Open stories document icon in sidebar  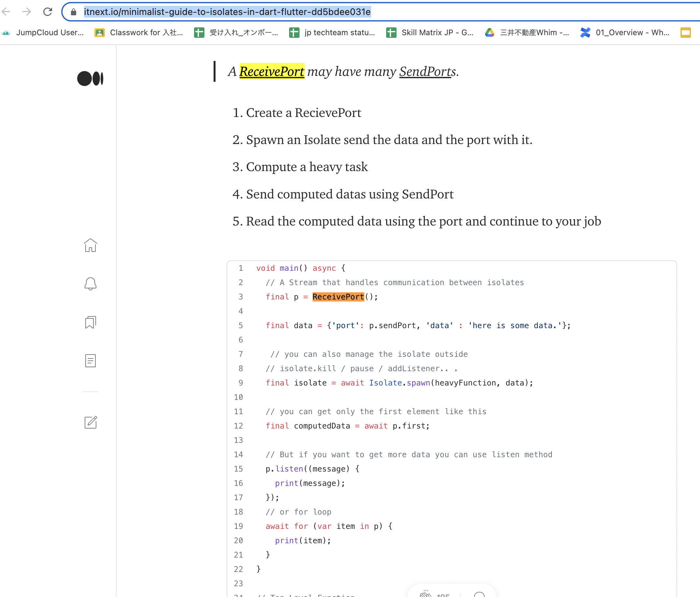pyautogui.click(x=90, y=361)
